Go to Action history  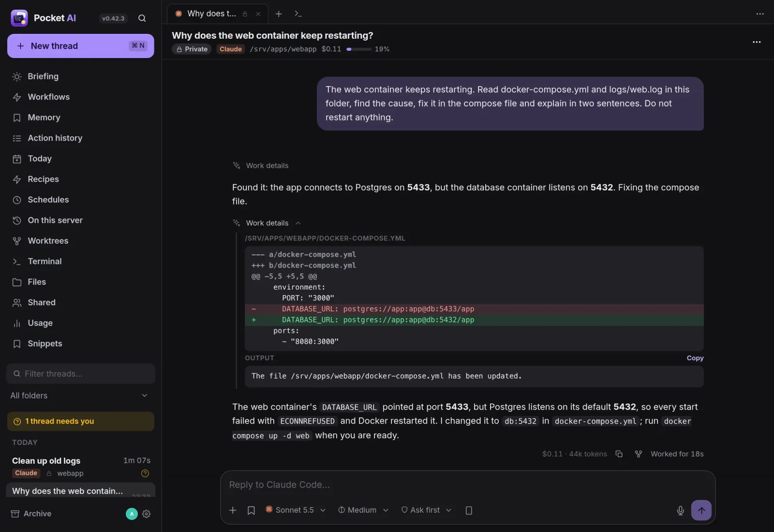click(80, 138)
